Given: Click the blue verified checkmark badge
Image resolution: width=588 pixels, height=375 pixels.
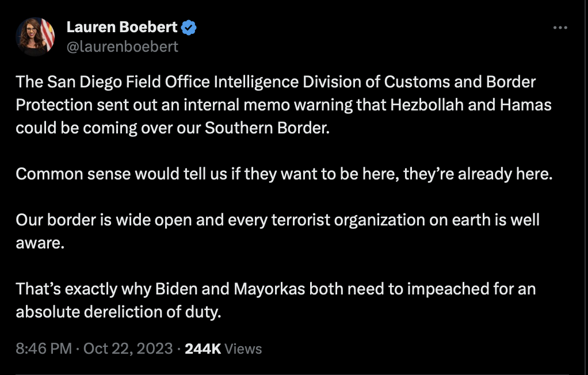Looking at the screenshot, I should pyautogui.click(x=189, y=27).
